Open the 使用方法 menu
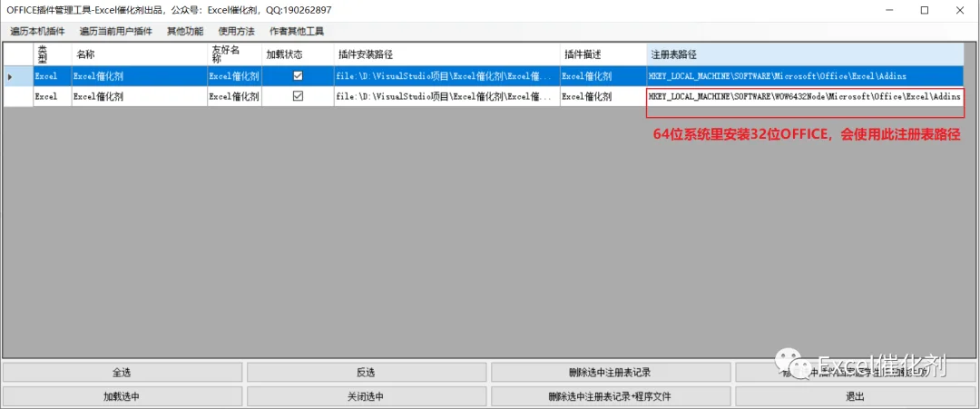This screenshot has height=409, width=980. (236, 31)
